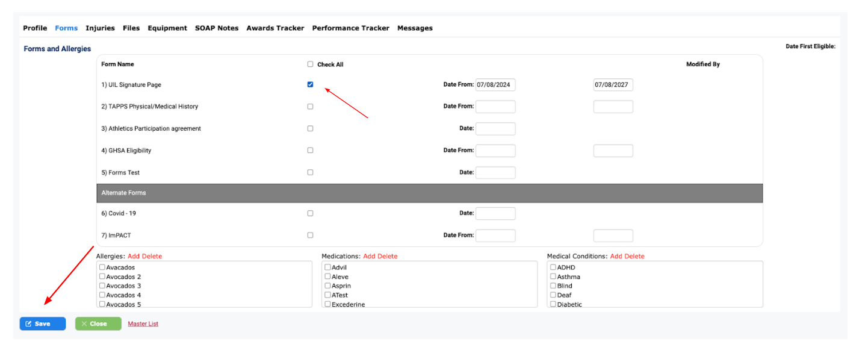Open the Awards Tracker tab
The height and width of the screenshot is (353, 868).
275,28
